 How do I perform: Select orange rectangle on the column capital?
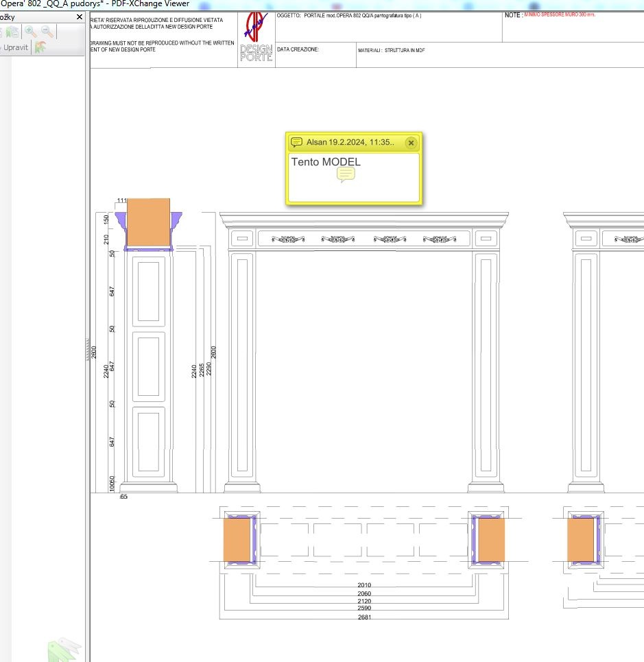149,222
